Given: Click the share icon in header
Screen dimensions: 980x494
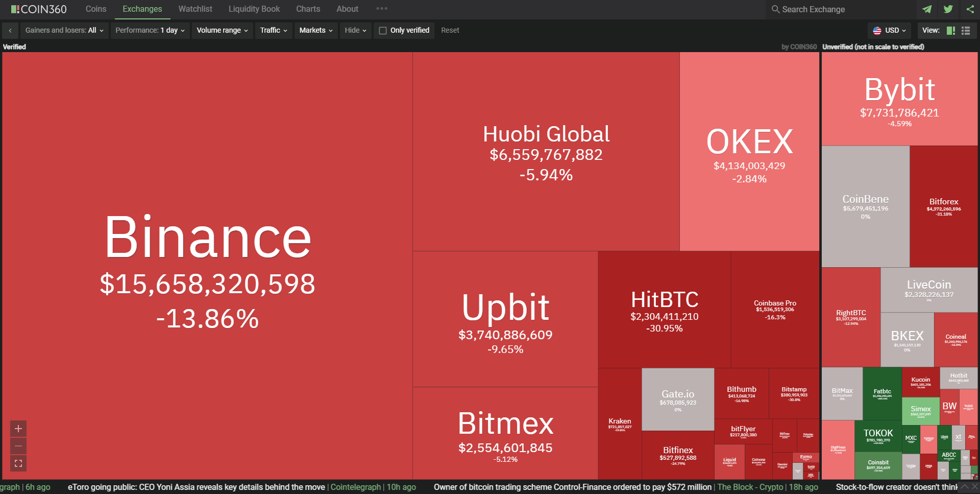Looking at the screenshot, I should coord(970,9).
